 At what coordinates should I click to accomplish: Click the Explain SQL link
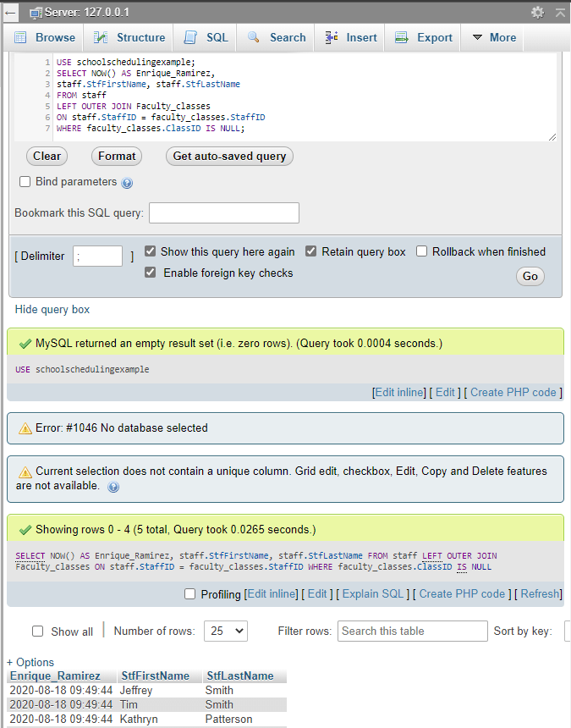pos(373,593)
